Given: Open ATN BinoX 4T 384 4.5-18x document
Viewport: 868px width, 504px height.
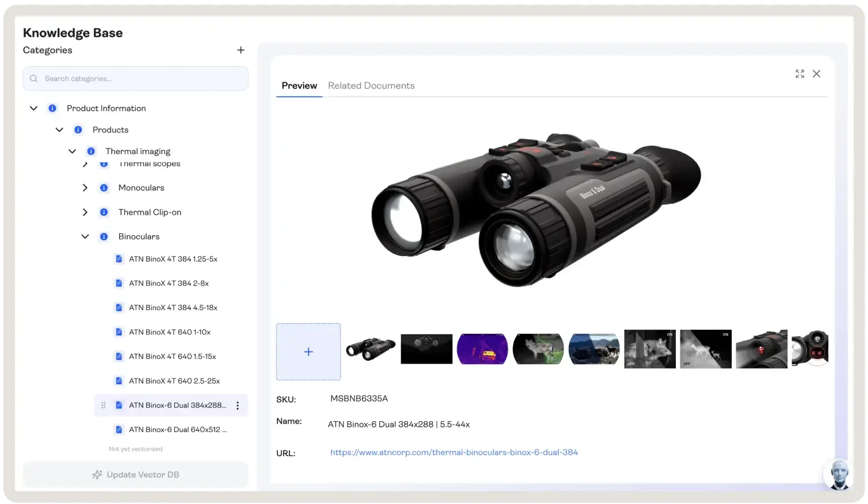Looking at the screenshot, I should pyautogui.click(x=173, y=308).
